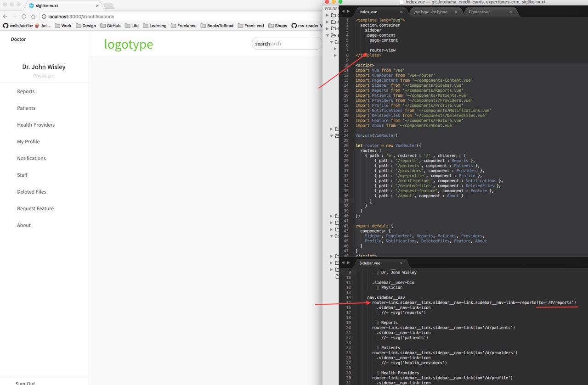Go back in the browser
Viewport: 588px width, 385px height.
click(6, 17)
